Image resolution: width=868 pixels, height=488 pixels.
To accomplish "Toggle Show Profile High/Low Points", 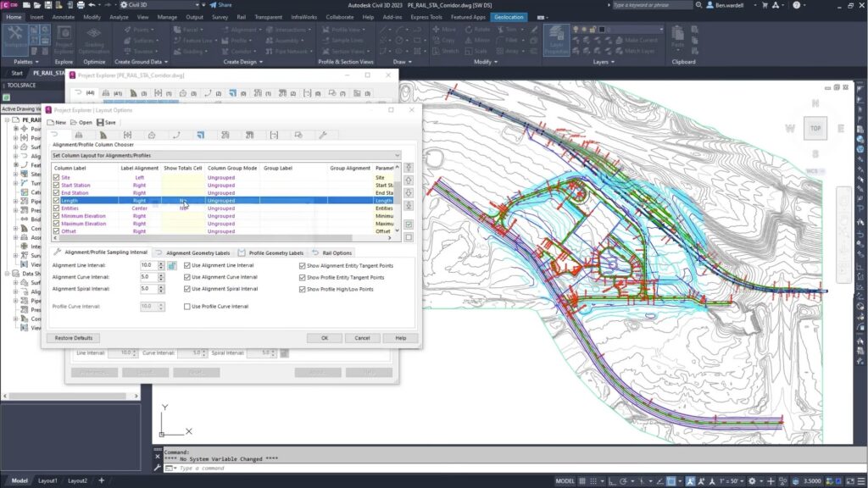I will point(303,290).
